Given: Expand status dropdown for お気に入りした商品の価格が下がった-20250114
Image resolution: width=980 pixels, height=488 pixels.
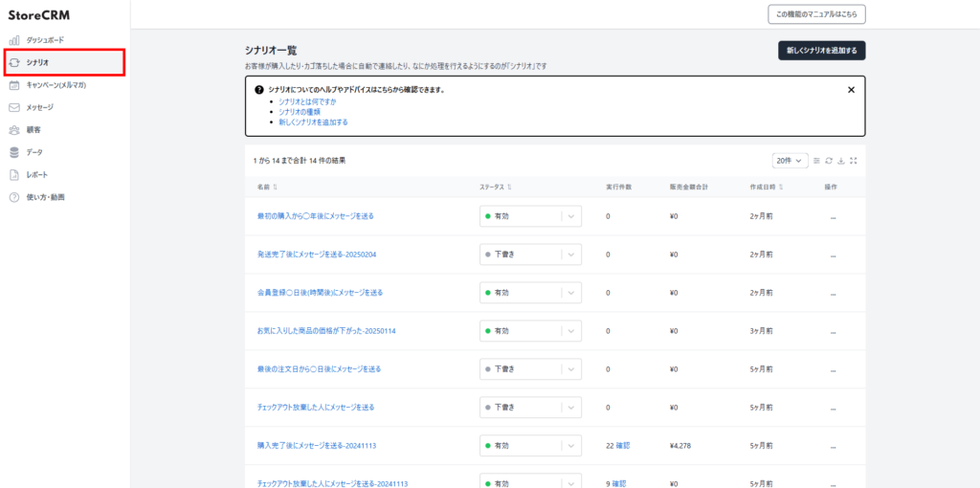Looking at the screenshot, I should [571, 331].
